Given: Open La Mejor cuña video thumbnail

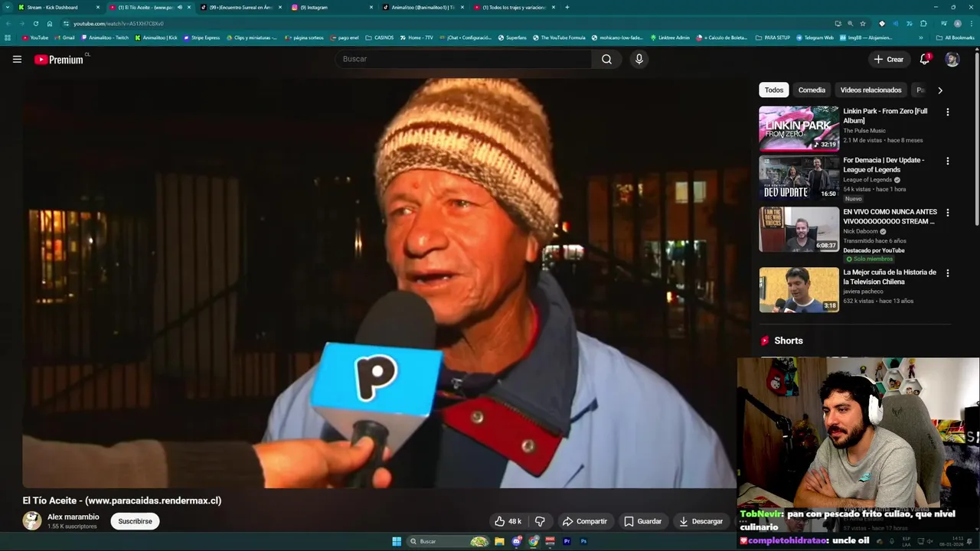Looking at the screenshot, I should coord(799,290).
